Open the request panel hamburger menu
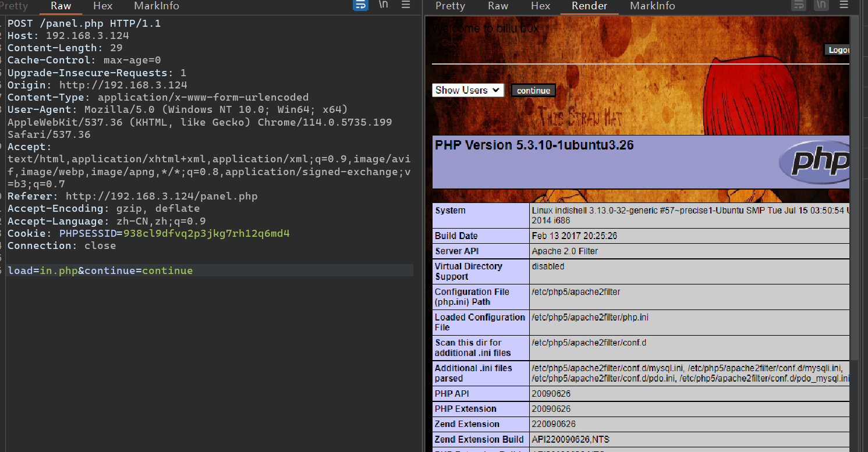 [x=406, y=5]
